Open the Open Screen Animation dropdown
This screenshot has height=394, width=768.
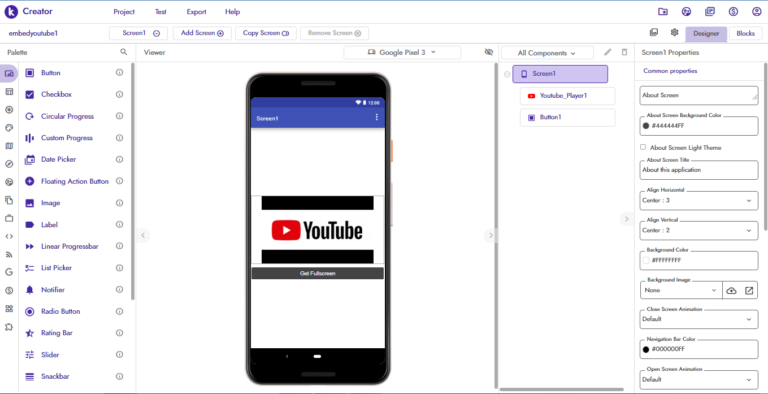click(x=699, y=379)
